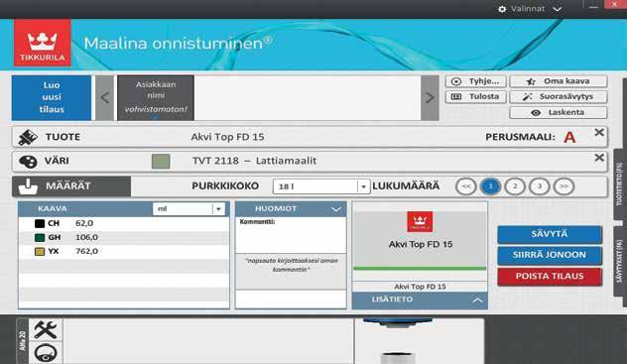The image size is (627, 364).
Task: Click the Suorasävytys button
Action: click(559, 96)
